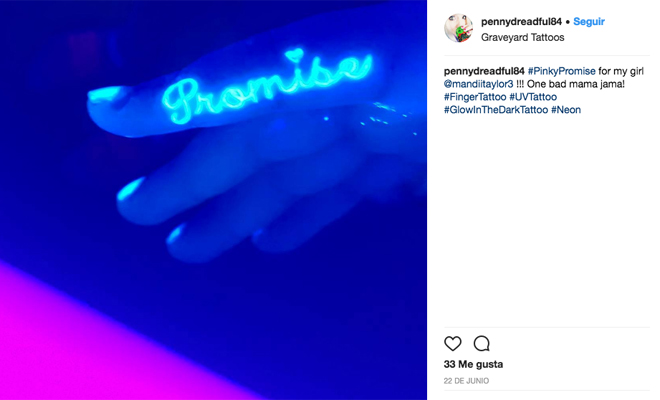Open Graveyard Tattoos location link

pos(522,37)
